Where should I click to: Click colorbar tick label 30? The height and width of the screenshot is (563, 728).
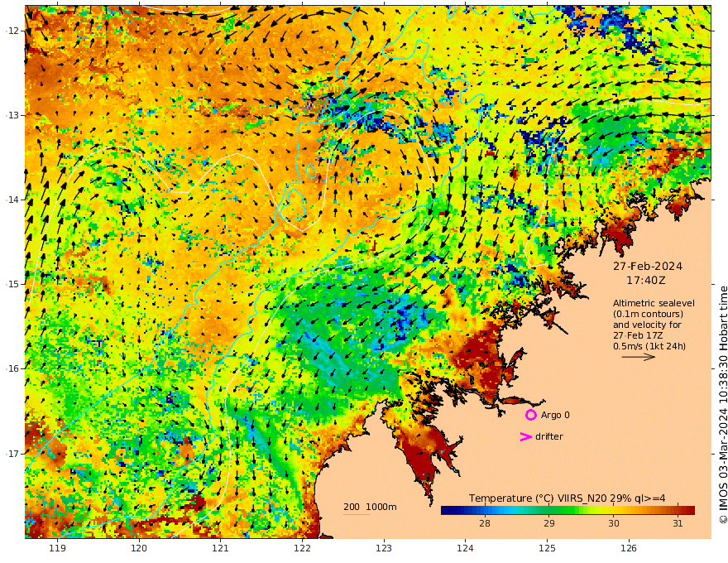coord(614,523)
